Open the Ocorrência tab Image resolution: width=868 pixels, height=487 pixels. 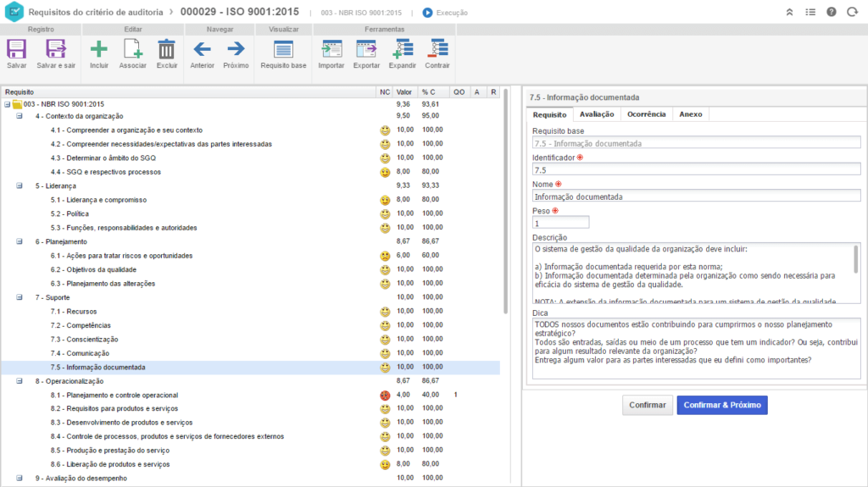tap(646, 114)
